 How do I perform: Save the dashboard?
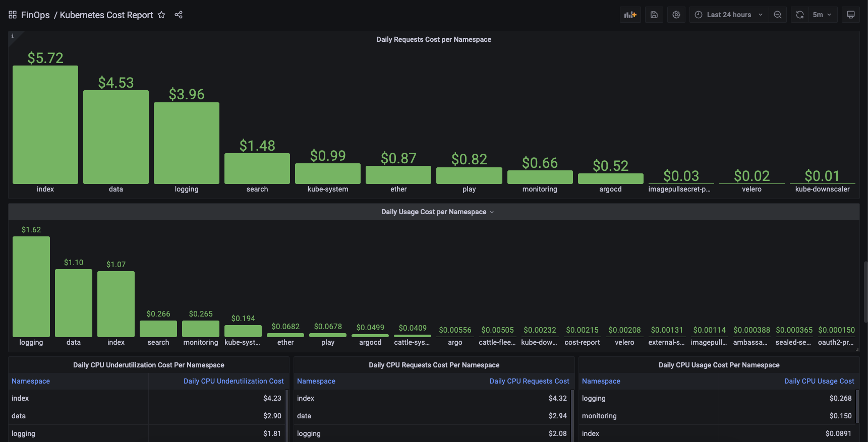tap(654, 15)
